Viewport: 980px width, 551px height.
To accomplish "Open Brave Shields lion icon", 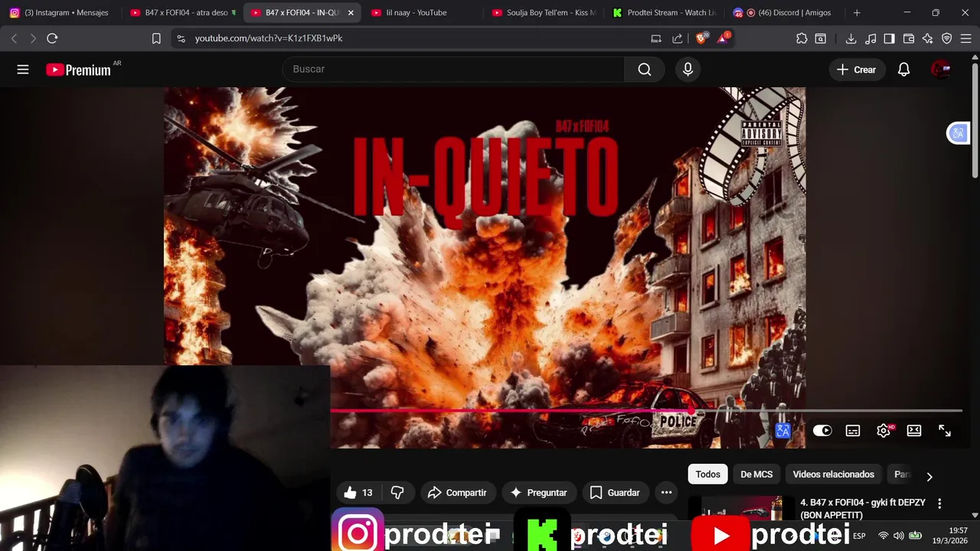I will click(701, 38).
